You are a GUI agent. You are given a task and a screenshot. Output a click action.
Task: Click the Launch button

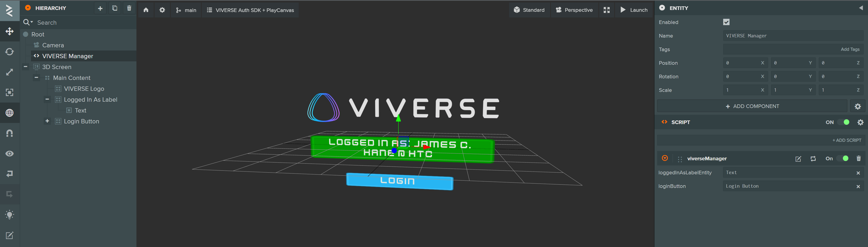634,10
